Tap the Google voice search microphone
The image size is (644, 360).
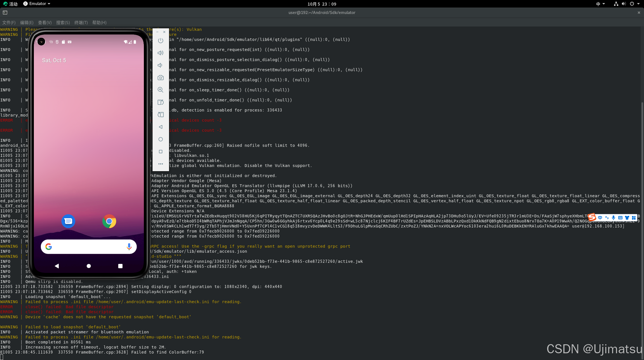[x=129, y=247]
